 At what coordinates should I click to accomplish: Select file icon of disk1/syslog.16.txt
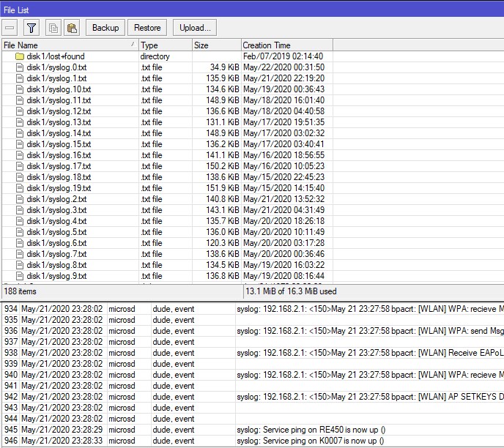click(x=20, y=155)
